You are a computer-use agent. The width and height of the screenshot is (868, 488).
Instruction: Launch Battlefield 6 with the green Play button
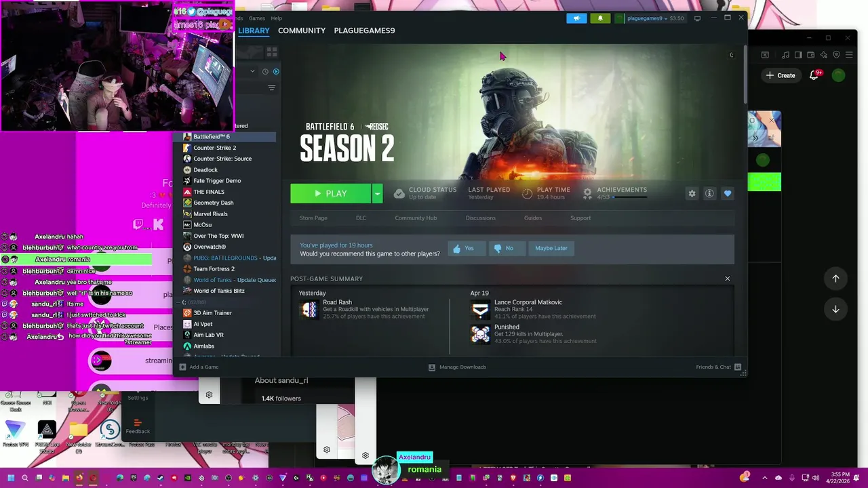coord(330,193)
